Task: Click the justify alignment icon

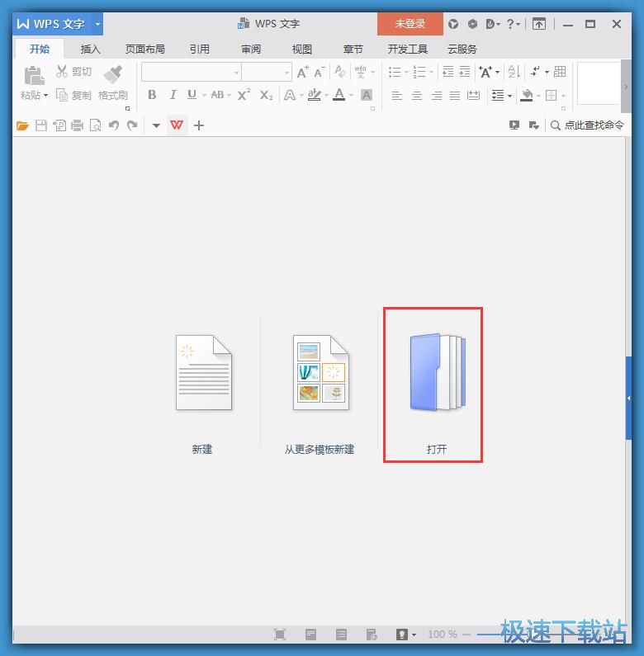Action: click(455, 96)
